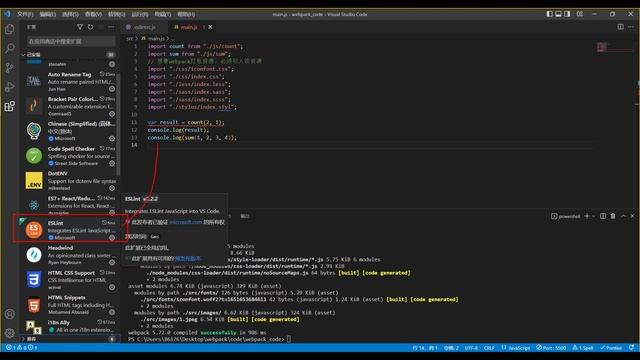Open the new terminal launch profile dropdown
640x360 pixels.
tap(593, 216)
